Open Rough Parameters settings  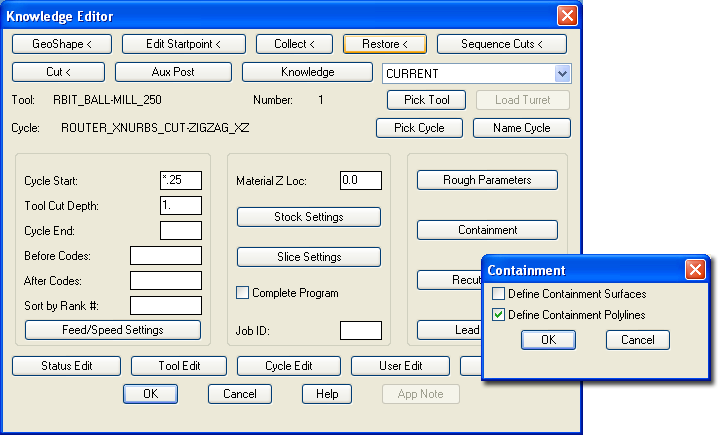tap(487, 180)
